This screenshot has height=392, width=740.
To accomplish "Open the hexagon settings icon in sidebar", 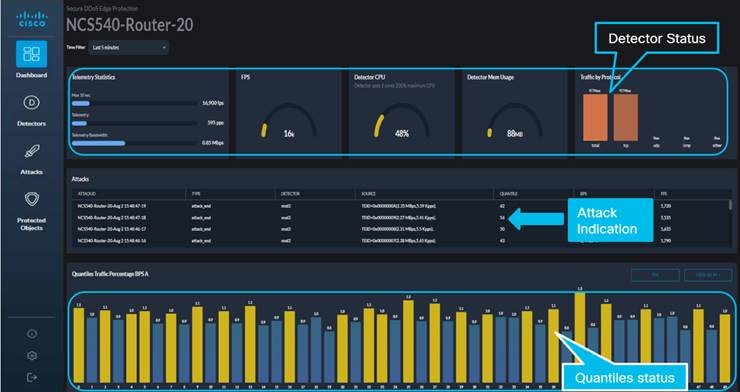I will coord(32,356).
